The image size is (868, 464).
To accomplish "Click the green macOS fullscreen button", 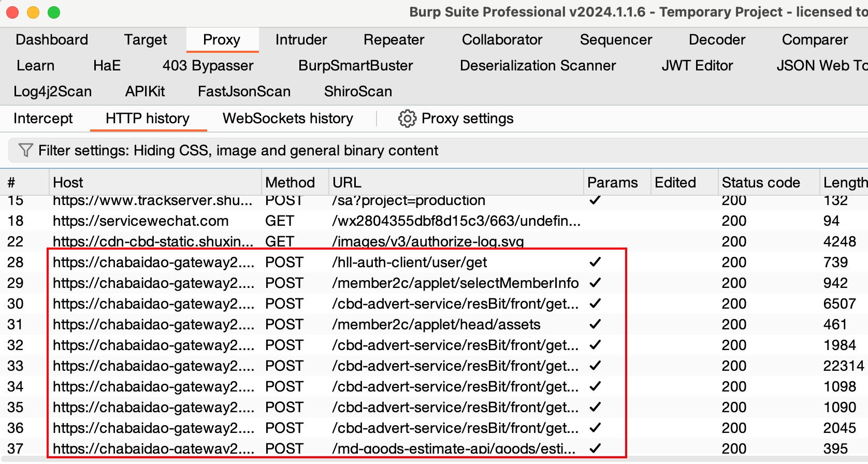I will (x=54, y=12).
